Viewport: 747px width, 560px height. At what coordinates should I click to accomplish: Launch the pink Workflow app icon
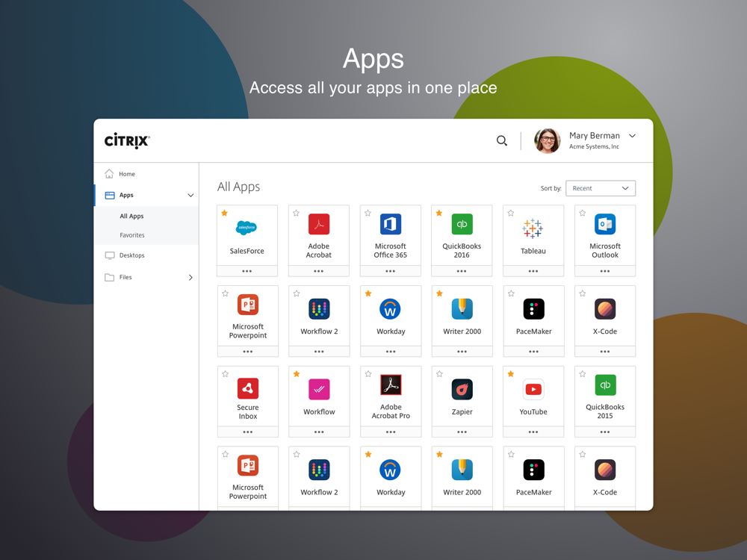click(319, 389)
